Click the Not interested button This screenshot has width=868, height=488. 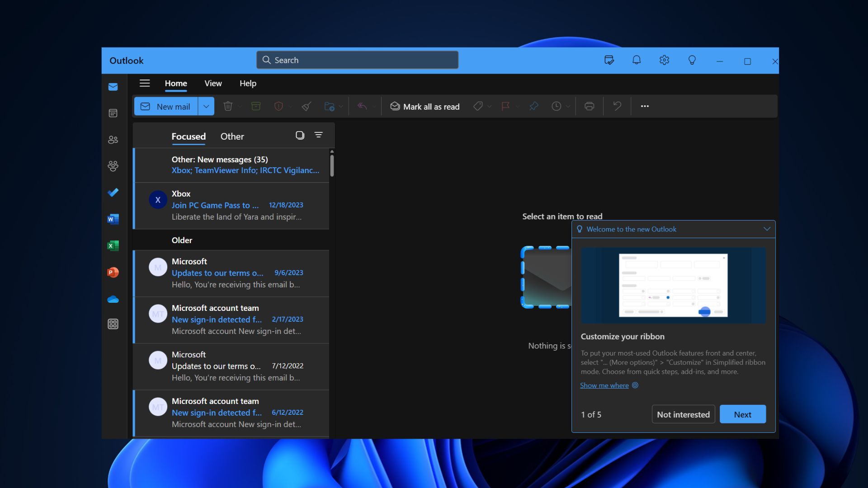(683, 413)
